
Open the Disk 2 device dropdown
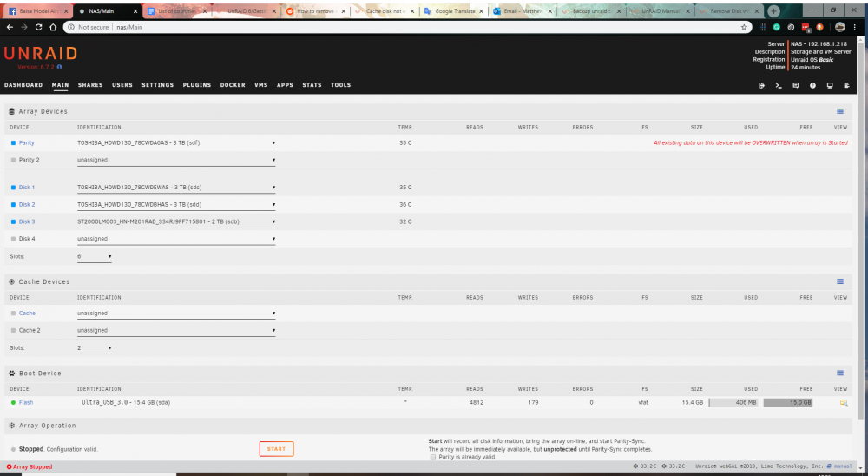pos(176,204)
